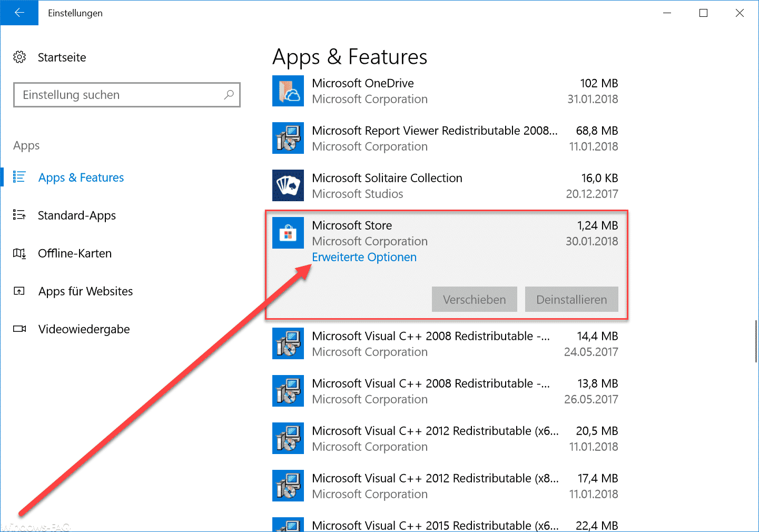Screen dimensions: 759x532
Task: Select Visual C++ 2012 Redistributable (x6... entry
Action: (x=435, y=431)
